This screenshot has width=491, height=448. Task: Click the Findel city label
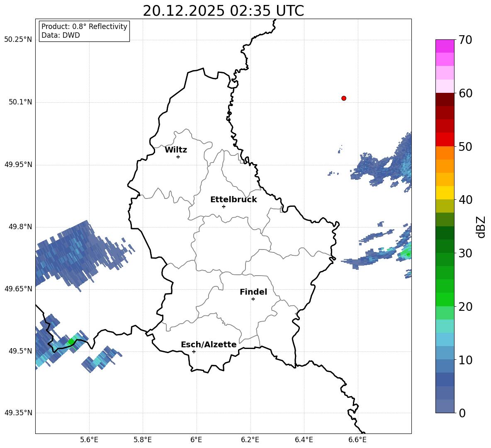pyautogui.click(x=253, y=292)
